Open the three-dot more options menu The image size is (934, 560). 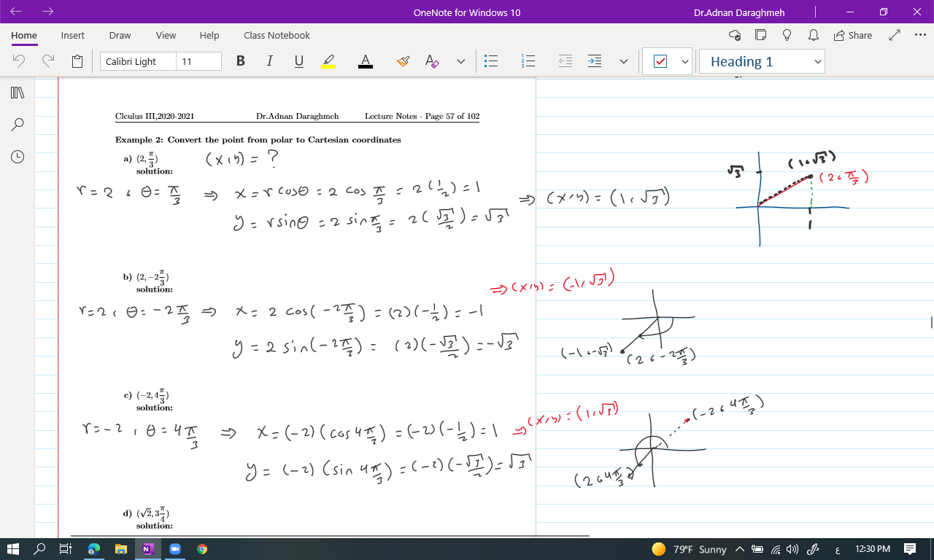tap(920, 35)
